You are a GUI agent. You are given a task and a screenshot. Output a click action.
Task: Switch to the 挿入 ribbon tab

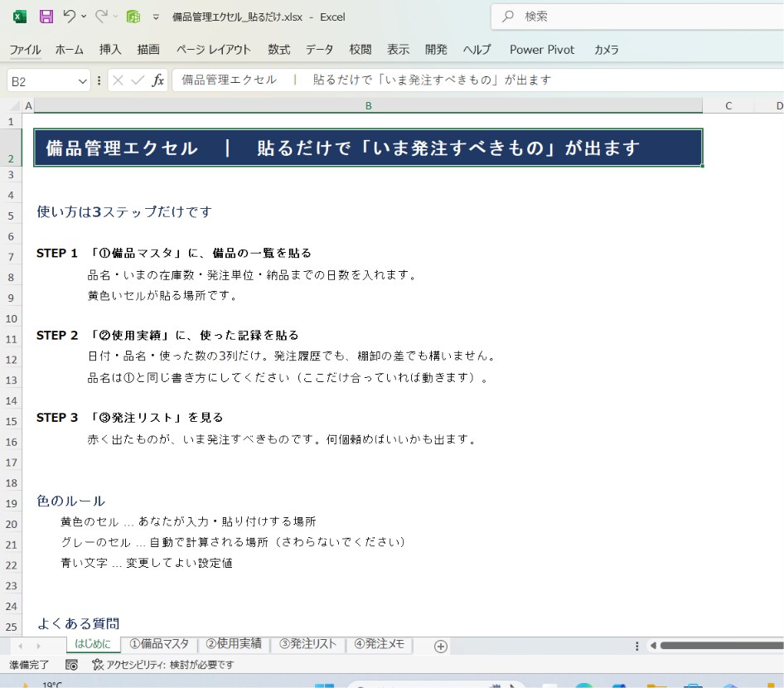(110, 50)
